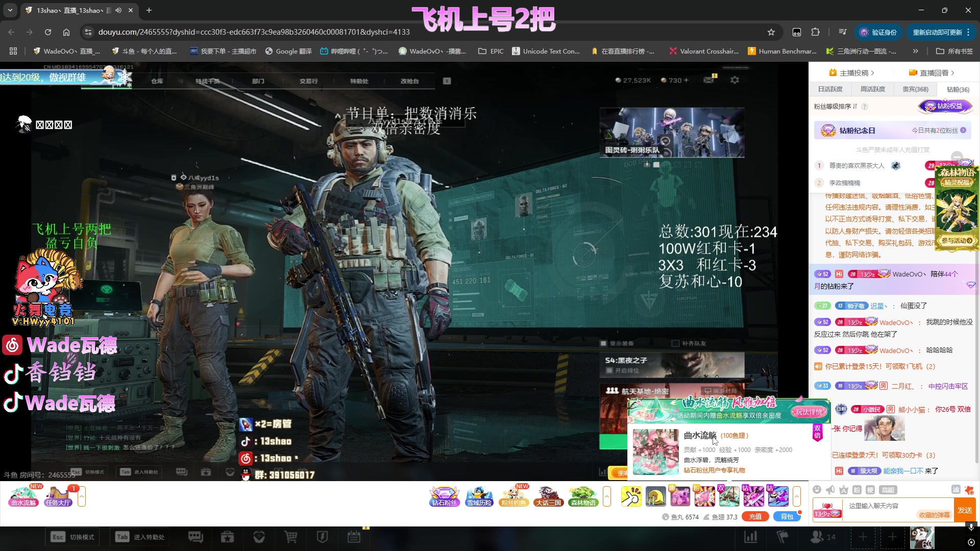The image size is (980, 551).
Task: Toggle the fan badge selector in chat input
Action: (827, 510)
